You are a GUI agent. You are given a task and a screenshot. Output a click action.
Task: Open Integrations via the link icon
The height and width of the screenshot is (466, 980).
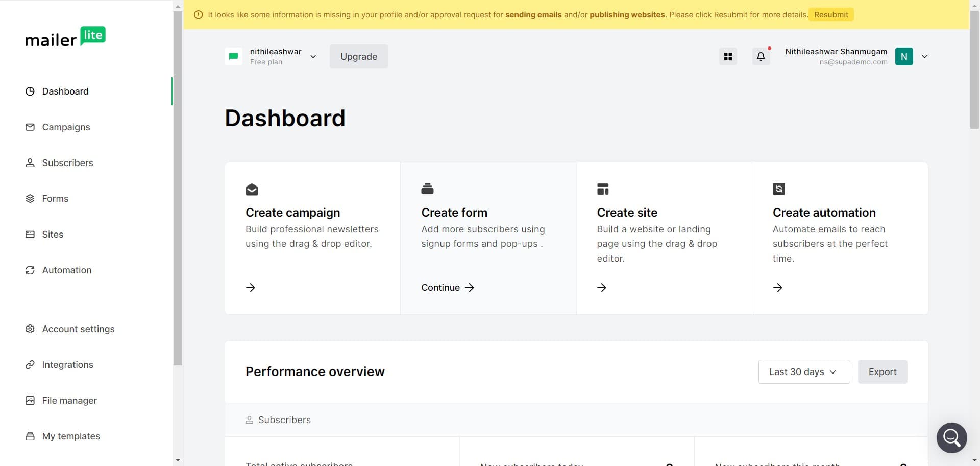pos(30,364)
